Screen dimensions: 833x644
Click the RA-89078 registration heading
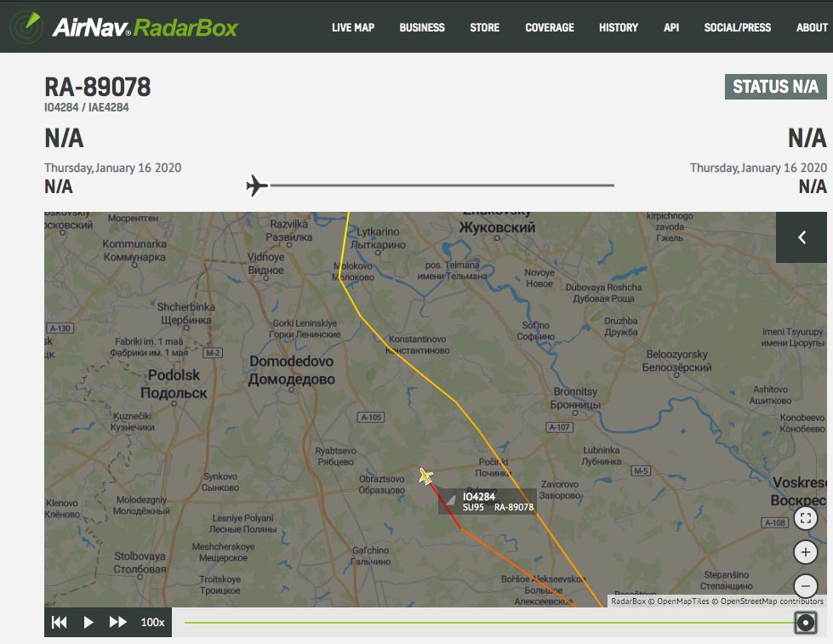click(98, 87)
